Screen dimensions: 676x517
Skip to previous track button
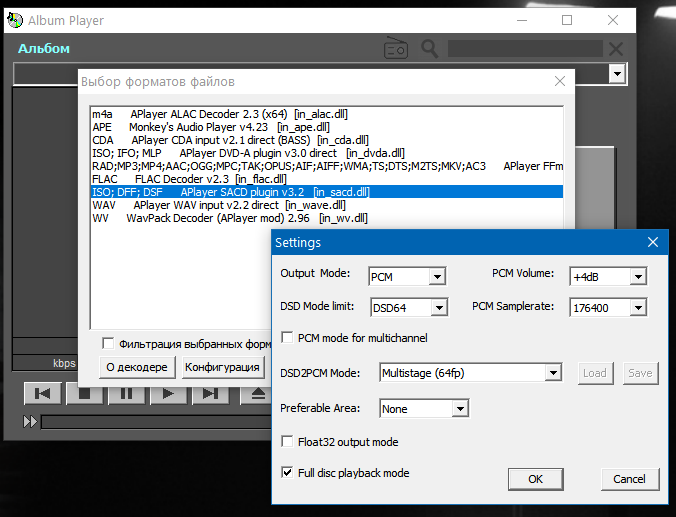tap(42, 393)
